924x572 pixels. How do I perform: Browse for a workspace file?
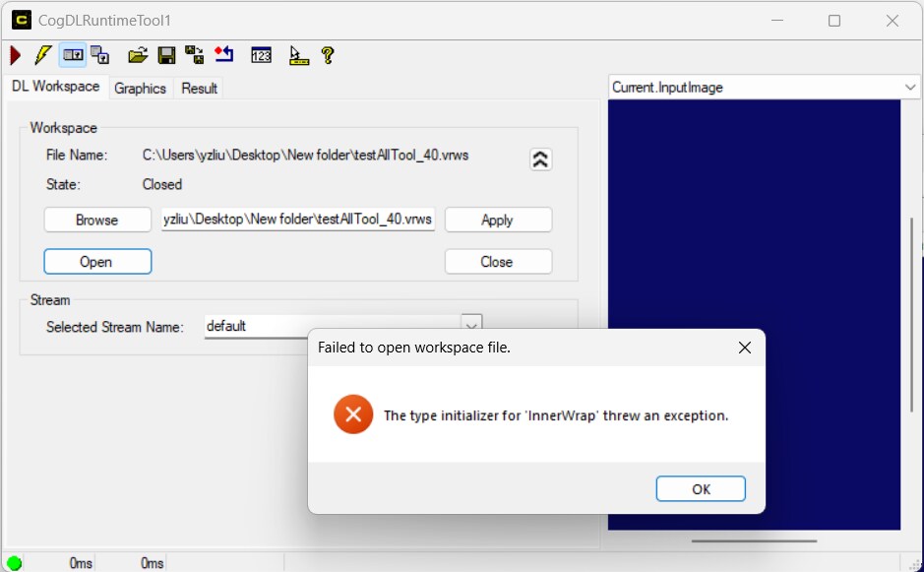(x=96, y=220)
